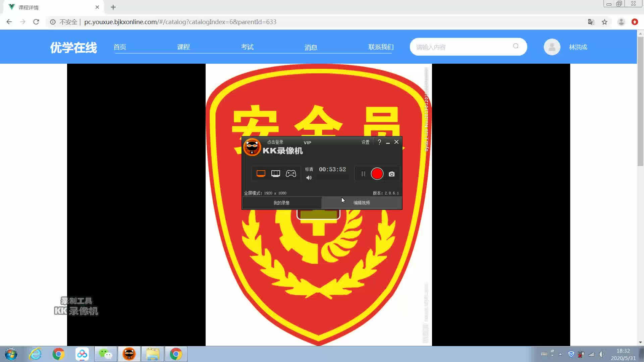Click the scrollbar down arrow
The width and height of the screenshot is (644, 362).
point(640,342)
